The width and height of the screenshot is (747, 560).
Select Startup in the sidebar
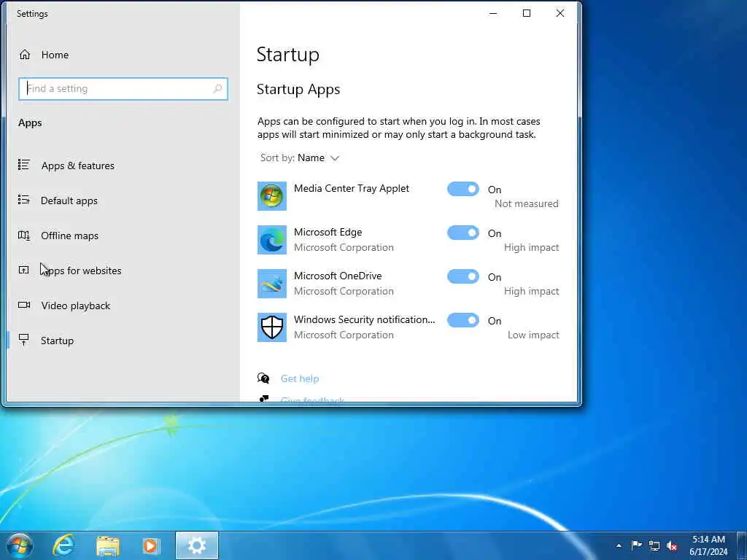(x=57, y=341)
